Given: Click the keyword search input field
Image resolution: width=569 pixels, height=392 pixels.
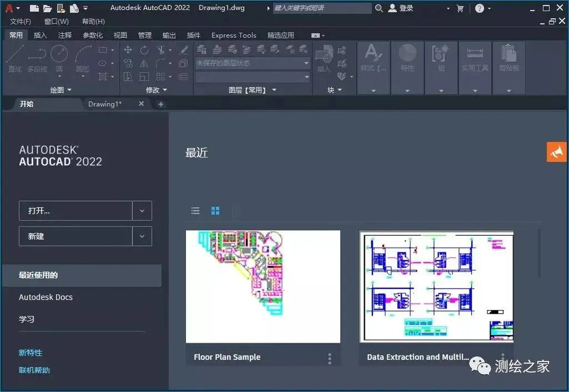Looking at the screenshot, I should [x=322, y=8].
